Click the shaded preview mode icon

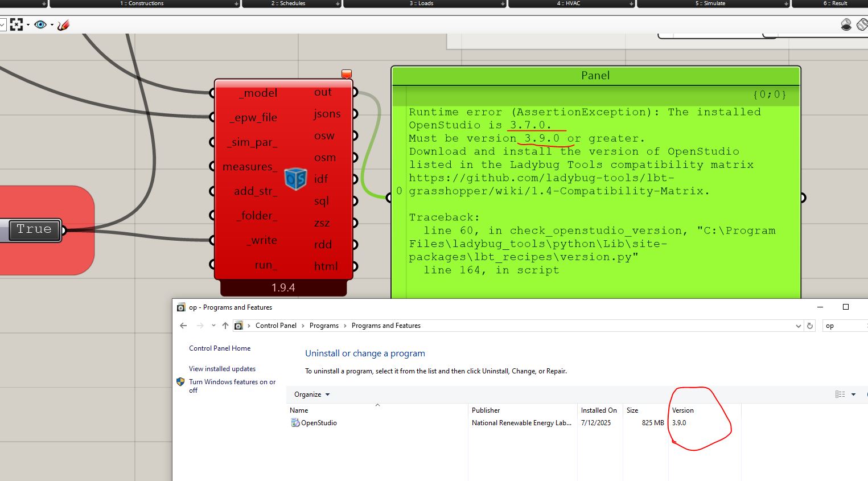(846, 24)
